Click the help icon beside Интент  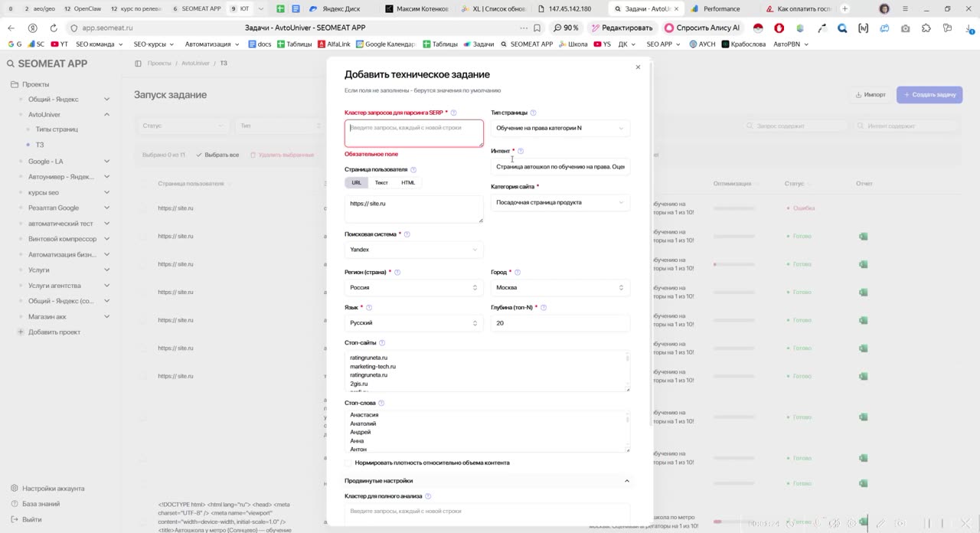coord(521,151)
